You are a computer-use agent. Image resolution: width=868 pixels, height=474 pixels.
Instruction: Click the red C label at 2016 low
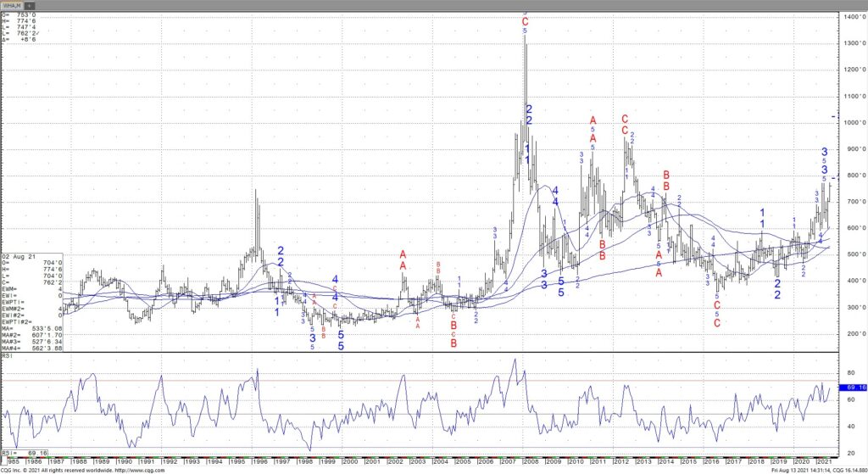point(717,323)
